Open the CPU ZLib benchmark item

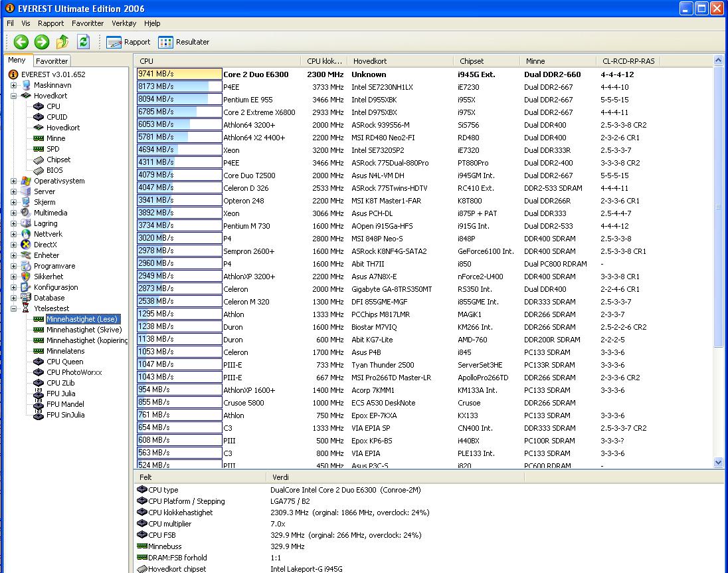pyautogui.click(x=60, y=384)
